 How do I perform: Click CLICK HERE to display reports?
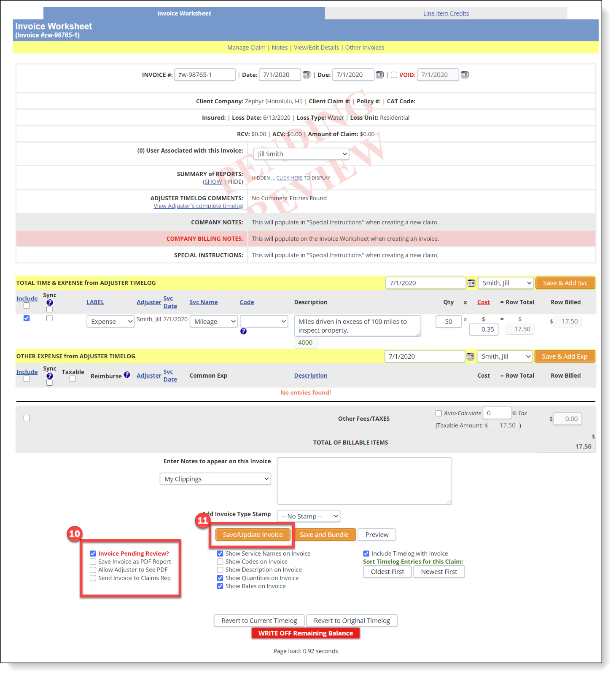[x=289, y=178]
